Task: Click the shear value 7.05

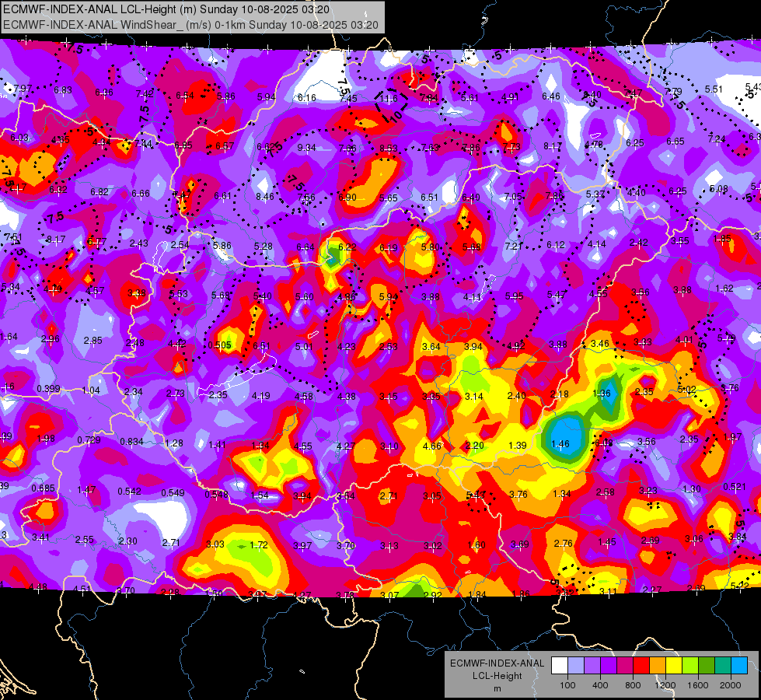Action: [513, 197]
